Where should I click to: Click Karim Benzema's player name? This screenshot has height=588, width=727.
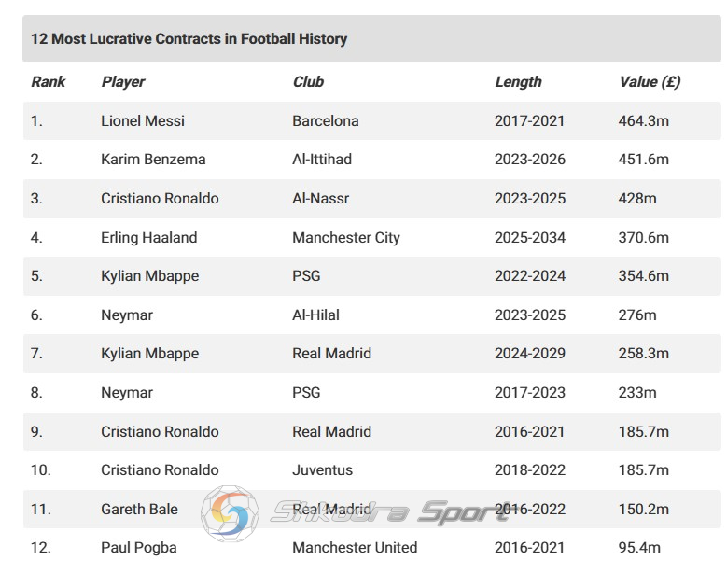(153, 160)
